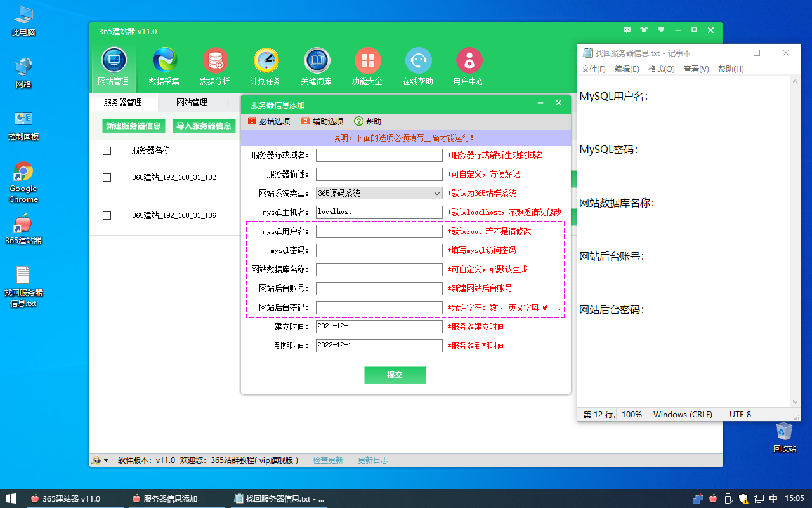This screenshot has width=812, height=508.
Task: Close 服务器信息添加 dialog
Action: point(558,103)
